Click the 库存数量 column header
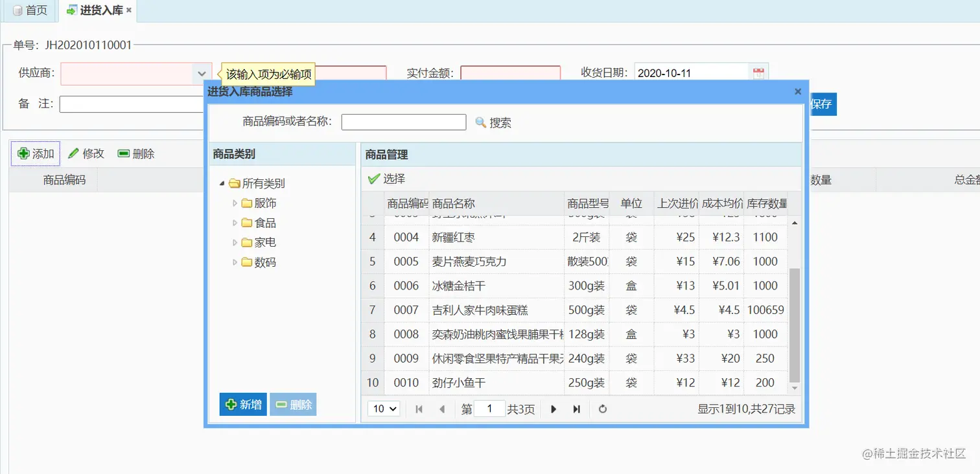Screen dimensions: 980x474 tap(765, 203)
